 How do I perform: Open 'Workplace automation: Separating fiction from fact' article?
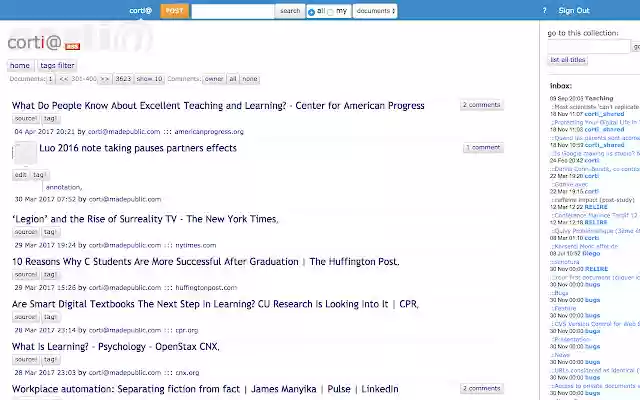point(205,389)
